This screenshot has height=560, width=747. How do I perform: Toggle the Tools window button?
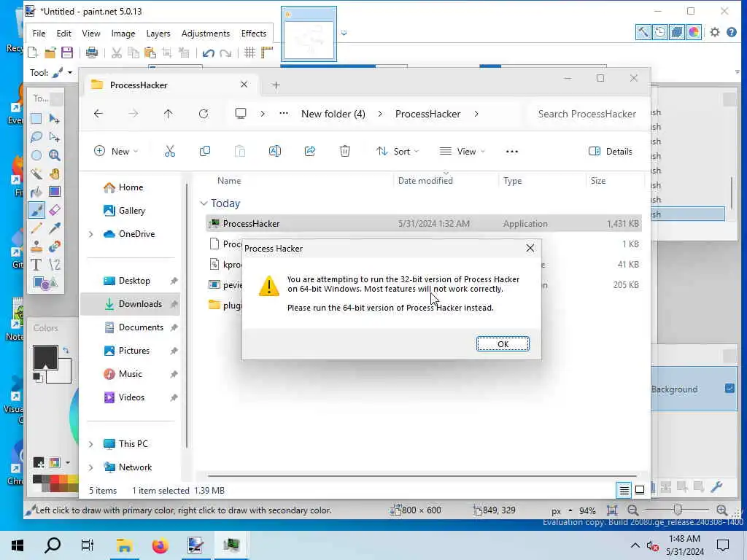pos(643,32)
